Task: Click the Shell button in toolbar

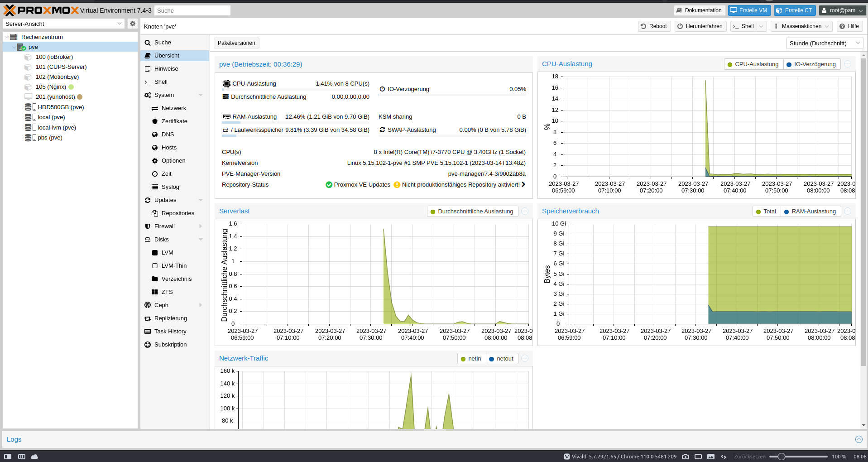Action: [743, 26]
